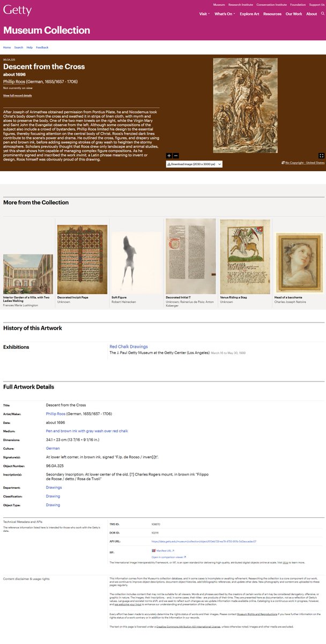Open Creative Commons Attribution 4.0 license link
The height and width of the screenshot is (644, 326).
click(187, 626)
